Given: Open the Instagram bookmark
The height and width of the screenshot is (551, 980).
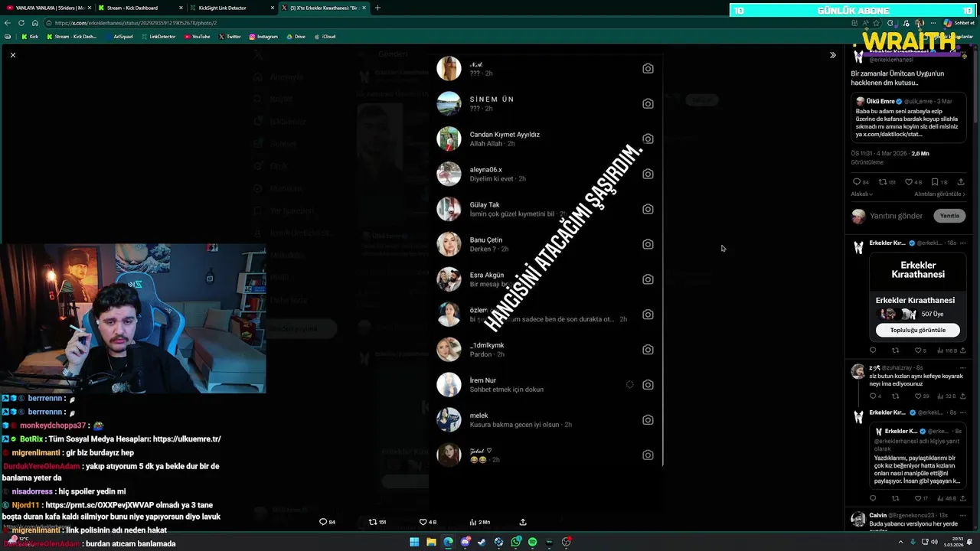Looking at the screenshot, I should (x=263, y=37).
